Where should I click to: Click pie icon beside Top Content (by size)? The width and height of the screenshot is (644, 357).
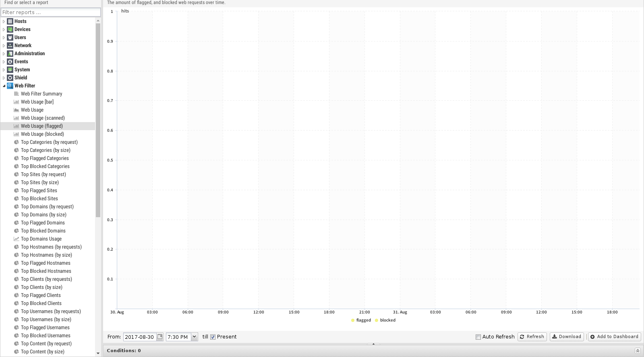(17, 352)
